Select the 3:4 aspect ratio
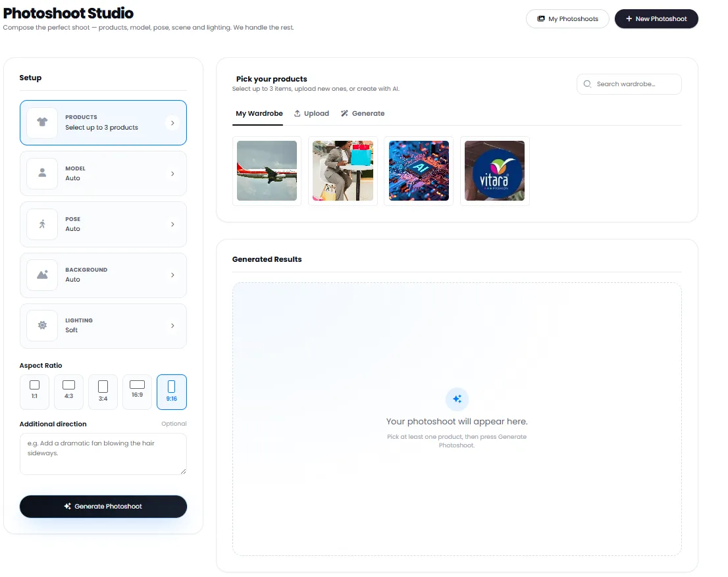 (103, 391)
